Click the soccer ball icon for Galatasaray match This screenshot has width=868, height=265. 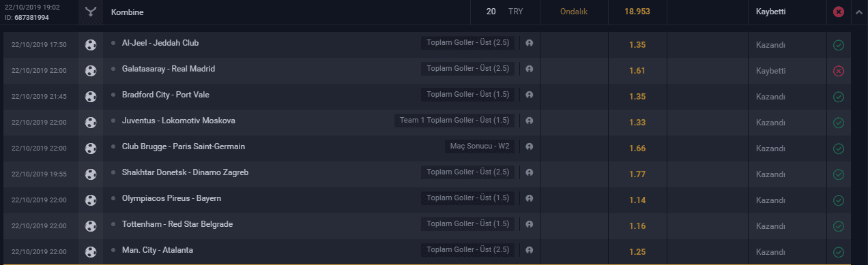coord(90,71)
